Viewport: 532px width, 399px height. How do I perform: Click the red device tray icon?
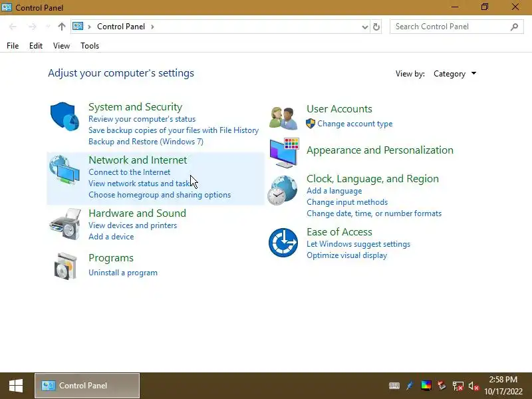pyautogui.click(x=442, y=386)
